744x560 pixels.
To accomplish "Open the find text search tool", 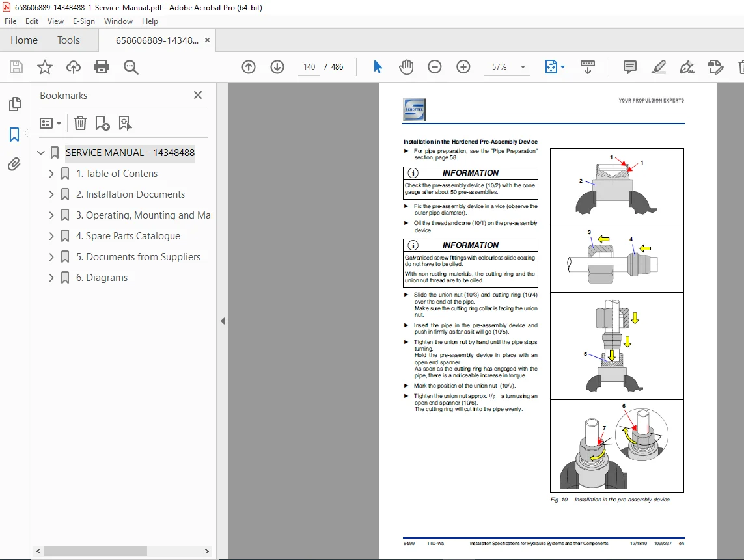I will coord(130,68).
